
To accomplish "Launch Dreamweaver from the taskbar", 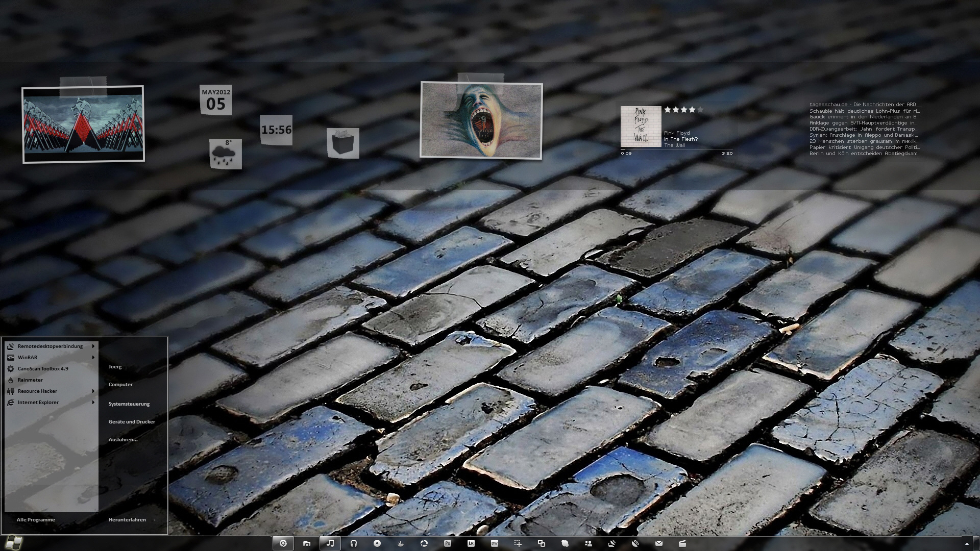I will pos(495,543).
